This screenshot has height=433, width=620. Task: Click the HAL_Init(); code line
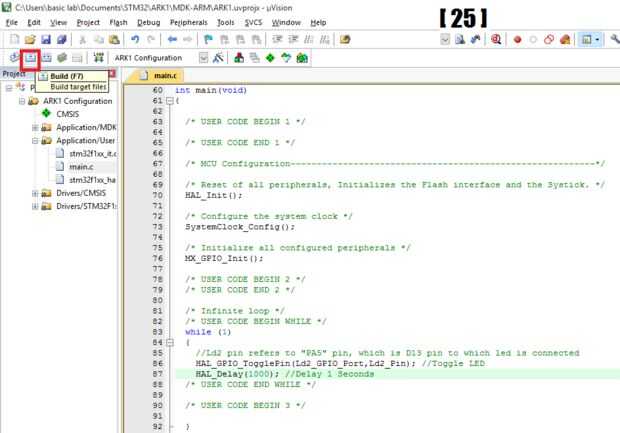coord(214,195)
